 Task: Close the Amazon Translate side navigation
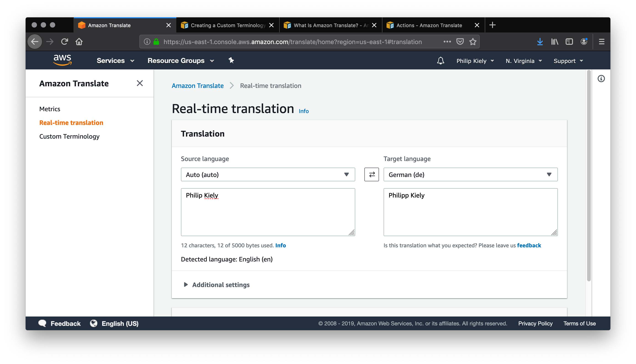point(140,83)
